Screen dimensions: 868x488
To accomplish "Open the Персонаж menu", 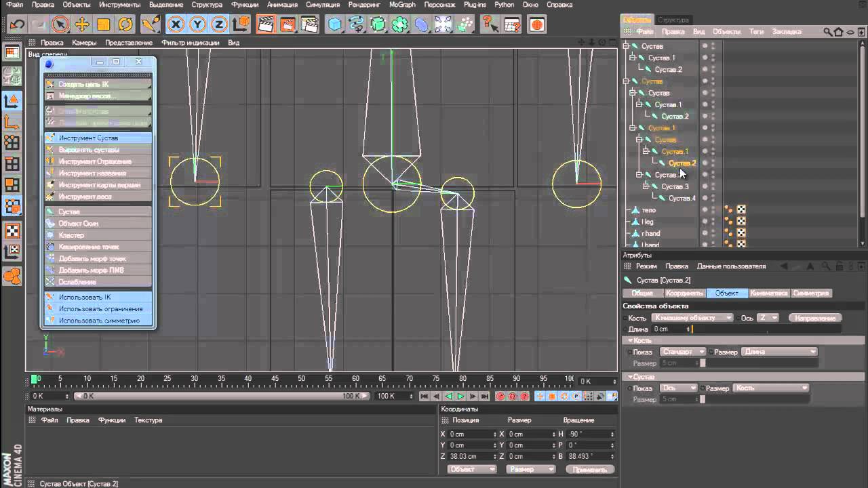I will click(439, 5).
